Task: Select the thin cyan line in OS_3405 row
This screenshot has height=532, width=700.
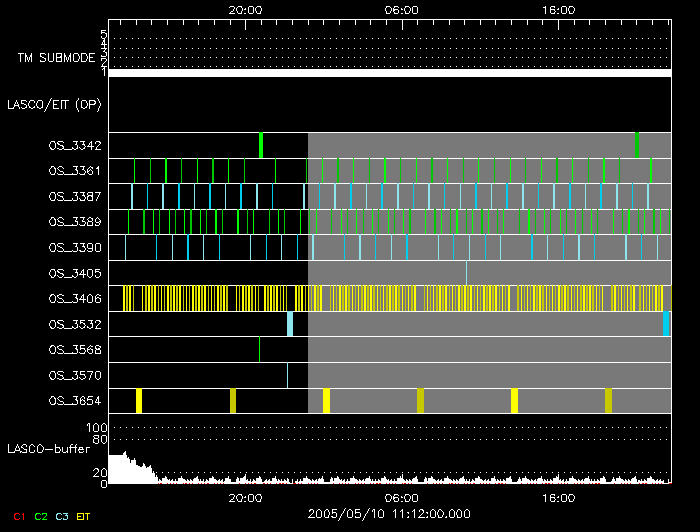Action: click(466, 272)
